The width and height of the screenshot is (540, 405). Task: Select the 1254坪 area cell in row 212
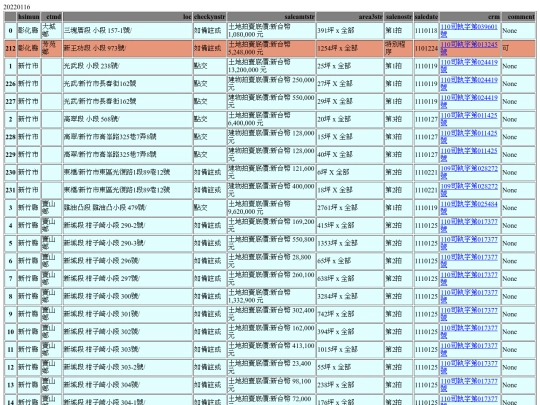[350, 48]
